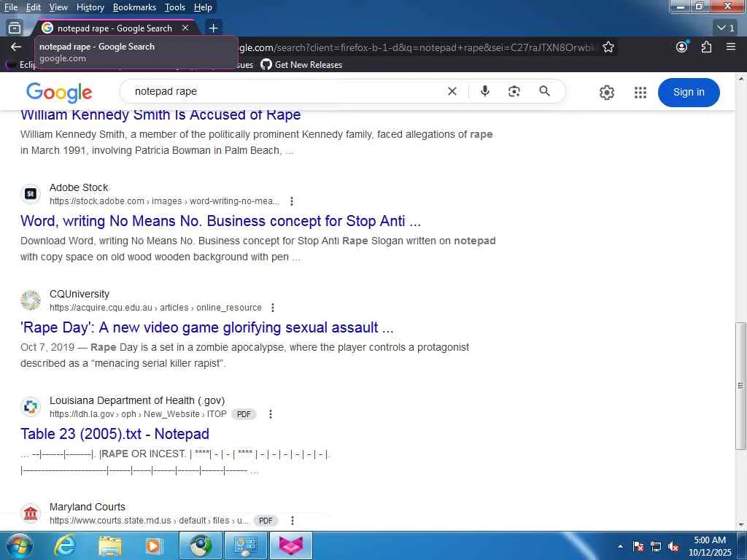The image size is (747, 560).
Task: Clear the search box with the X icon
Action: [x=452, y=91]
